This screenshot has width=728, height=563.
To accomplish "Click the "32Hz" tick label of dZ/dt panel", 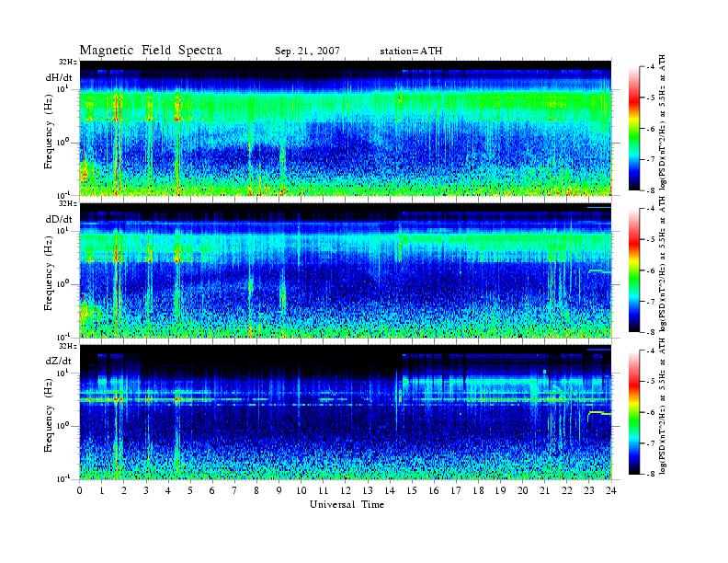I will (x=68, y=346).
